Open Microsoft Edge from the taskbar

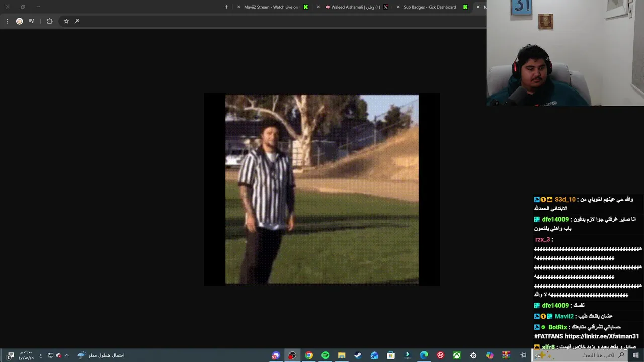click(424, 355)
